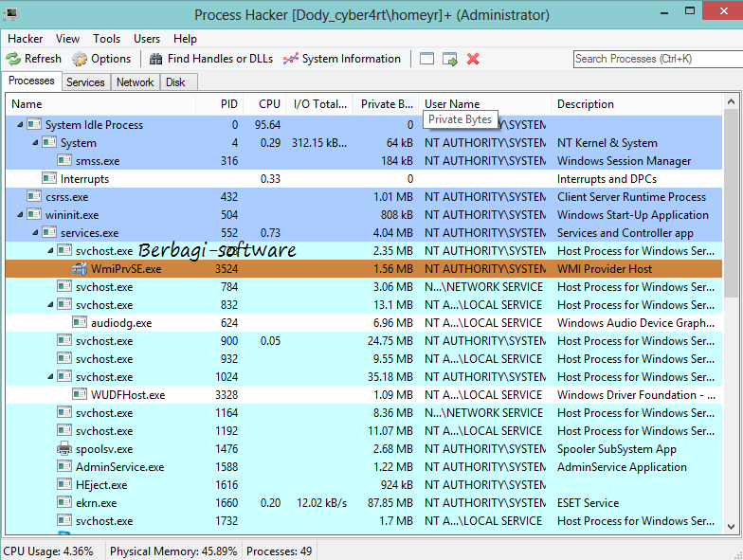Open System Information graph icon
This screenshot has height=560, width=743.
(290, 59)
